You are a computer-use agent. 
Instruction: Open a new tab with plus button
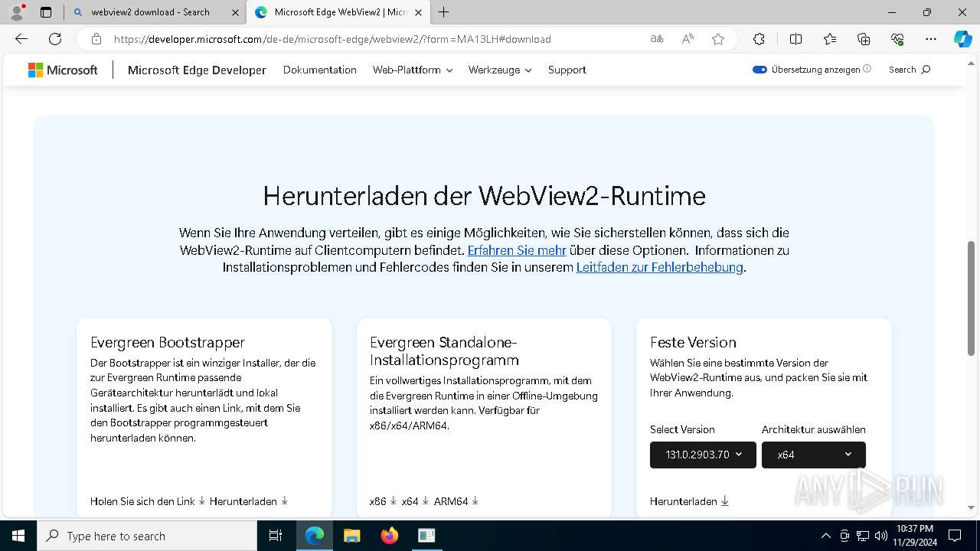(x=444, y=12)
